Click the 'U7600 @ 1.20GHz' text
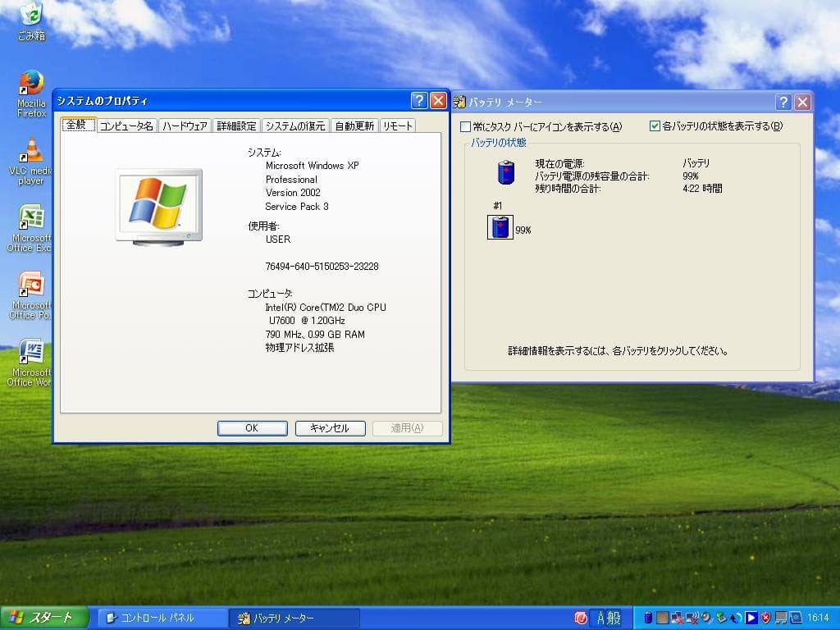 point(307,321)
